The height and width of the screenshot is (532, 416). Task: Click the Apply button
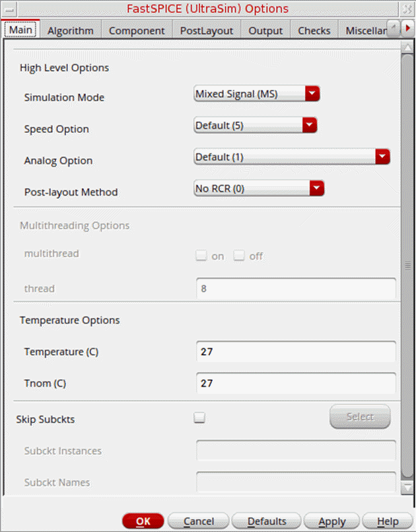(331, 521)
